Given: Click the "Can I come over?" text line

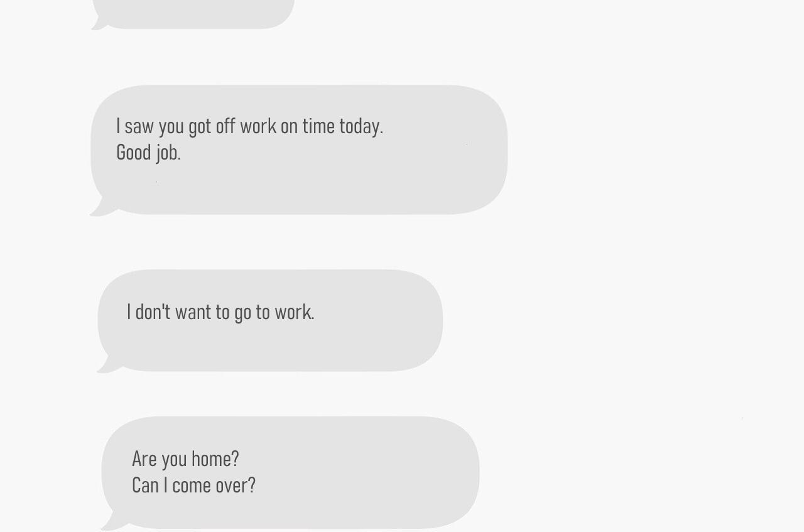Looking at the screenshot, I should [x=193, y=486].
